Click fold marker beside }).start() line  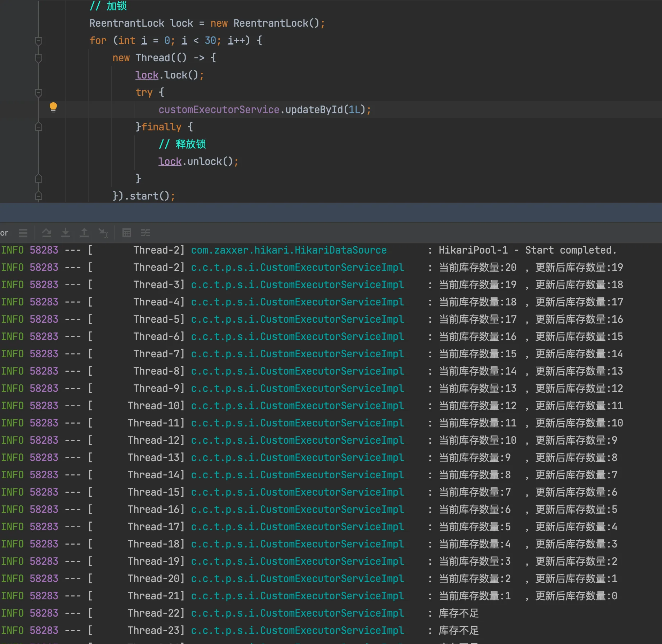(x=39, y=196)
